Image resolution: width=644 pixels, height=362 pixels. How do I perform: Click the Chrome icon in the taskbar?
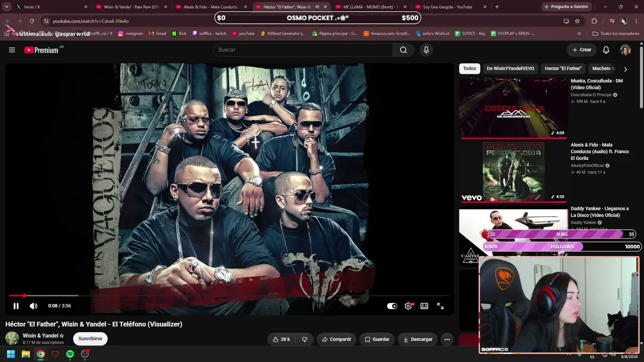point(40,354)
